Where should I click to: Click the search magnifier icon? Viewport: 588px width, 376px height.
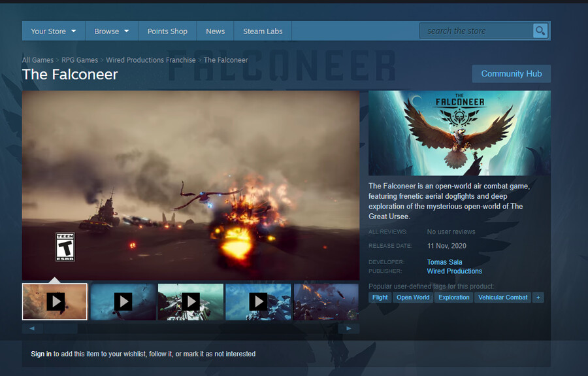tap(540, 31)
